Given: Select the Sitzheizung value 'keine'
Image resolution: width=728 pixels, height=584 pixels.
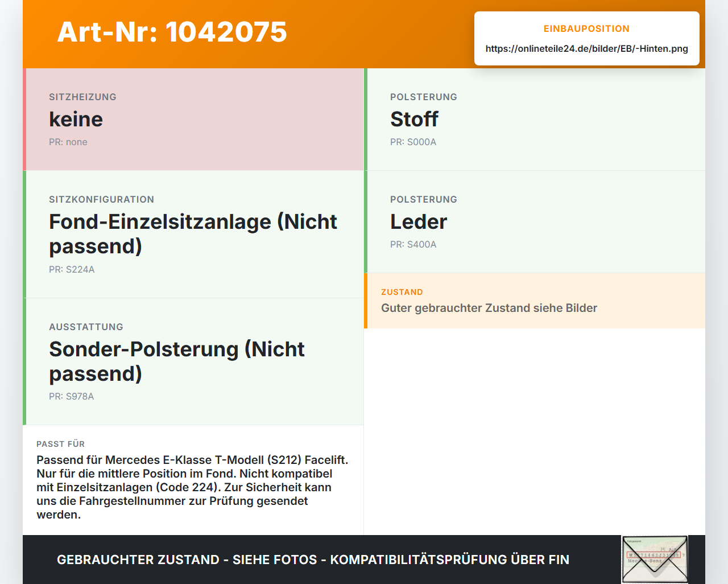Looking at the screenshot, I should [x=76, y=119].
